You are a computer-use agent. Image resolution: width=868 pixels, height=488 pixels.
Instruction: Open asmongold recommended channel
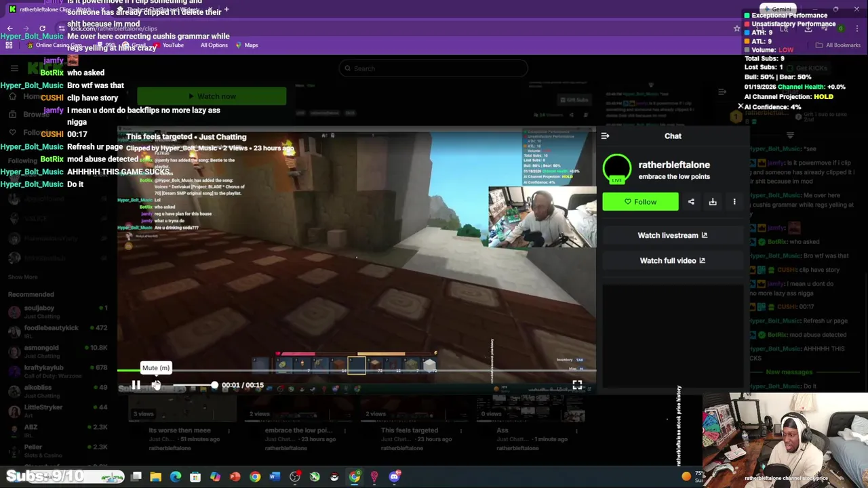(58, 351)
